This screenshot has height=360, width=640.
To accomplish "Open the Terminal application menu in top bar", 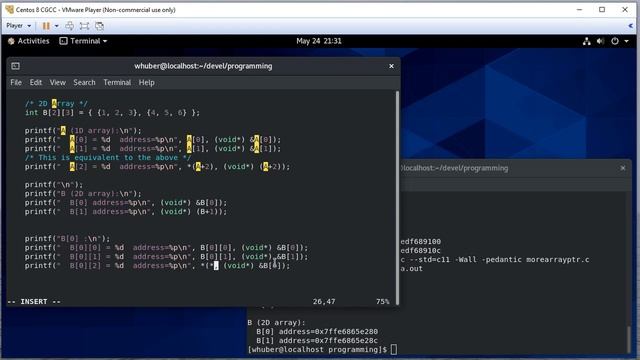I will click(x=83, y=41).
